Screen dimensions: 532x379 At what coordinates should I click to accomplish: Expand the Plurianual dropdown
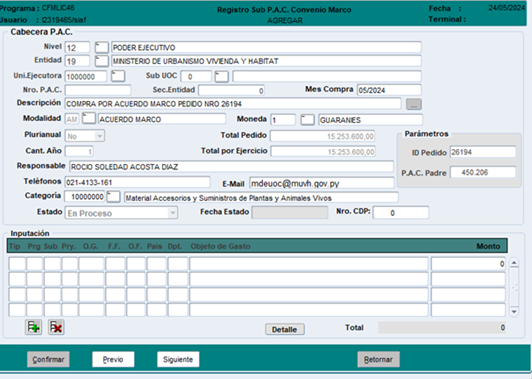pyautogui.click(x=99, y=136)
